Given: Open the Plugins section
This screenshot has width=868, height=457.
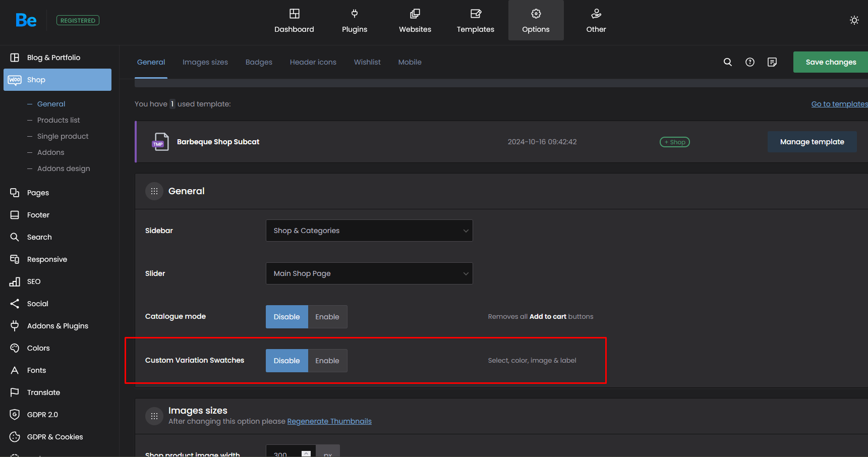Looking at the screenshot, I should 355,21.
